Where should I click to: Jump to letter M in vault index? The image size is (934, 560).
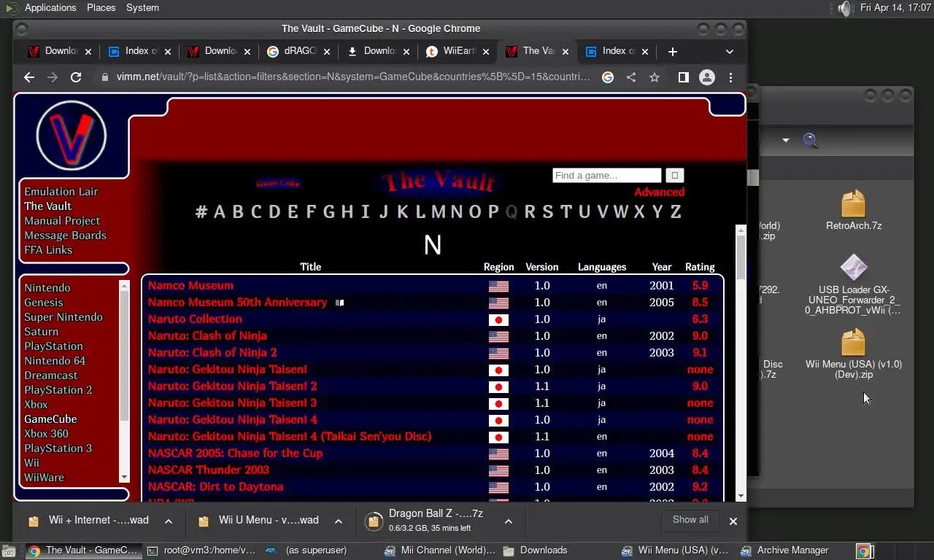click(439, 212)
